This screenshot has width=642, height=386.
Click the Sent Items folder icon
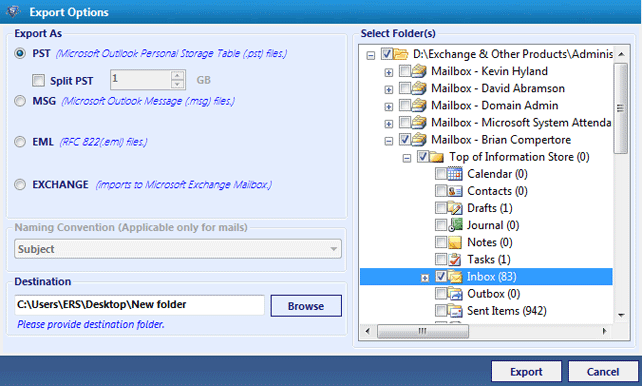(455, 311)
